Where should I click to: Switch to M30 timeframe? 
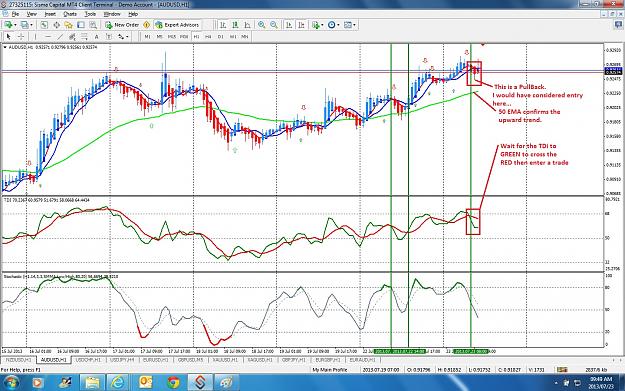[184, 37]
